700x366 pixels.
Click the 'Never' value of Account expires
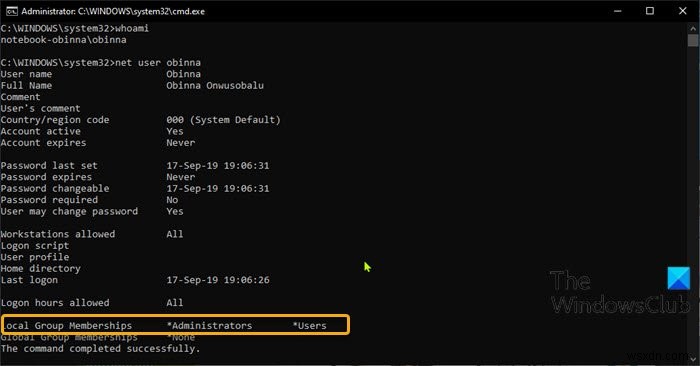tap(180, 143)
